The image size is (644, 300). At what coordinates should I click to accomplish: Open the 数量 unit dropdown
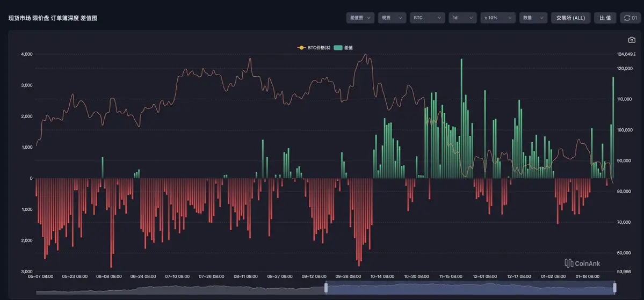tap(533, 18)
